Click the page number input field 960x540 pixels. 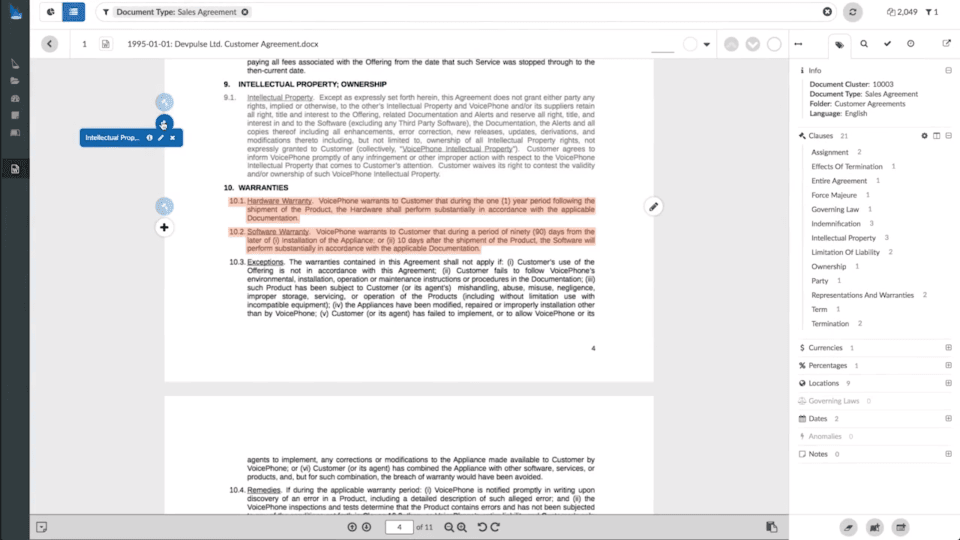[399, 527]
